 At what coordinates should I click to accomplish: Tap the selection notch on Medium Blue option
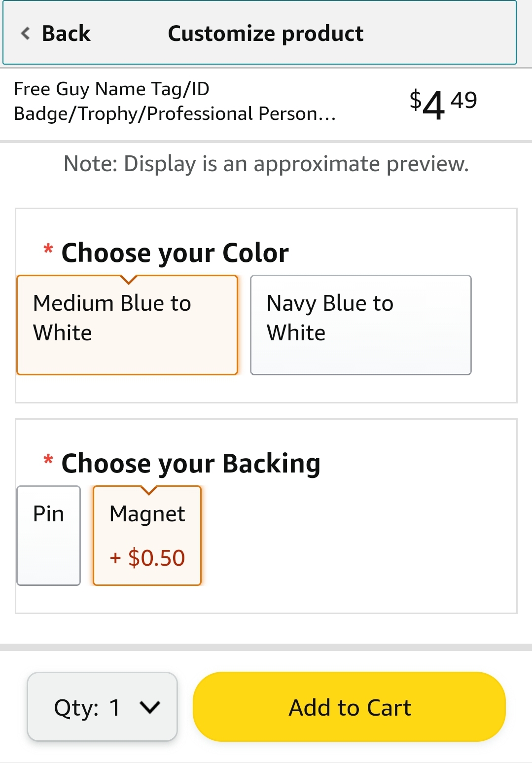128,280
